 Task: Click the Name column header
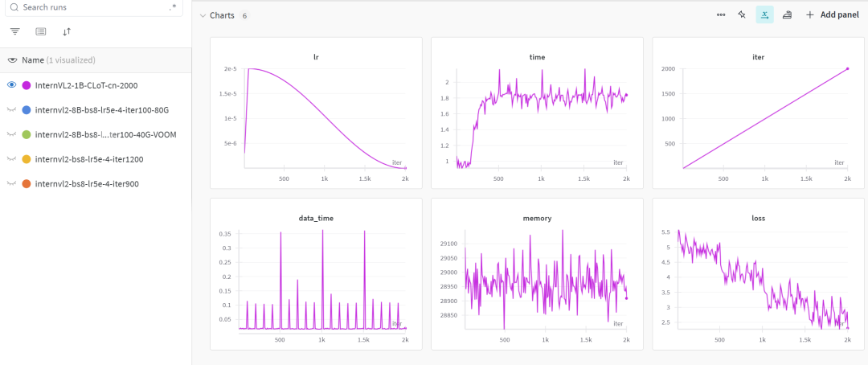[x=58, y=59]
